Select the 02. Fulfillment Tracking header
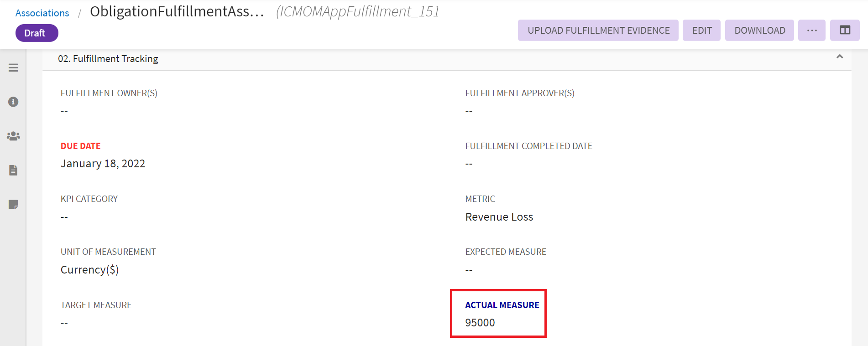Viewport: 868px width, 346px height. point(108,59)
